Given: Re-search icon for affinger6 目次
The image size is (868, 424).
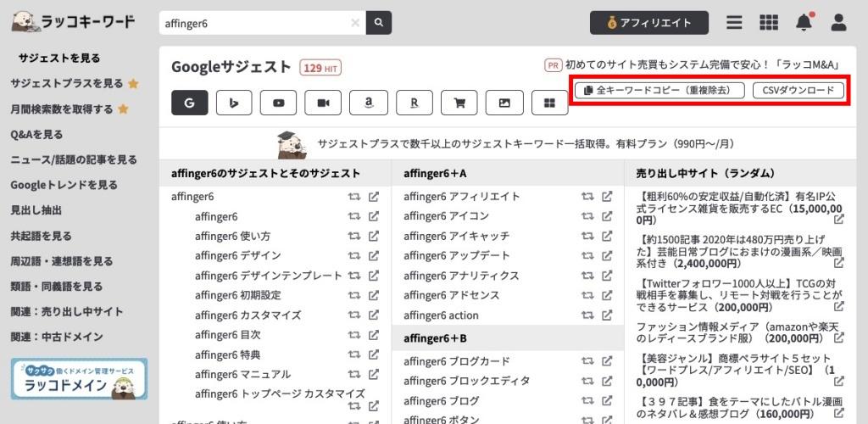Looking at the screenshot, I should (x=354, y=335).
